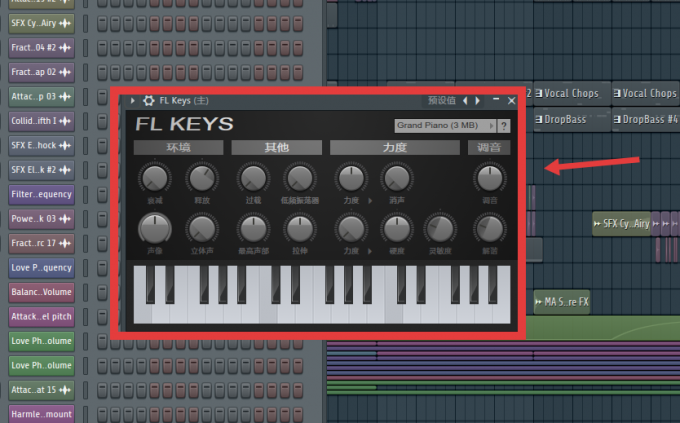The width and height of the screenshot is (680, 423).
Task: Go to previous FL Keys preset
Action: tap(465, 101)
